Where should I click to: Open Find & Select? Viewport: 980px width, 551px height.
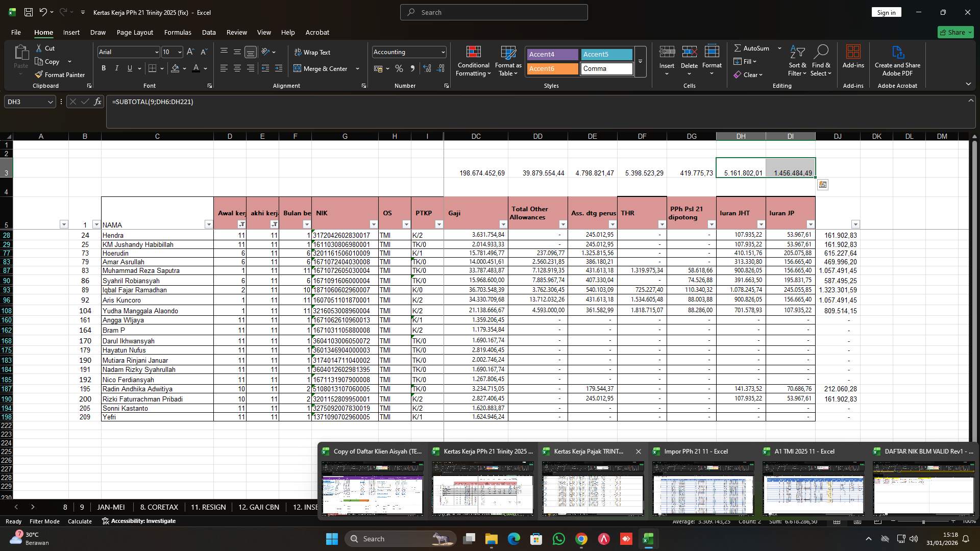click(821, 60)
